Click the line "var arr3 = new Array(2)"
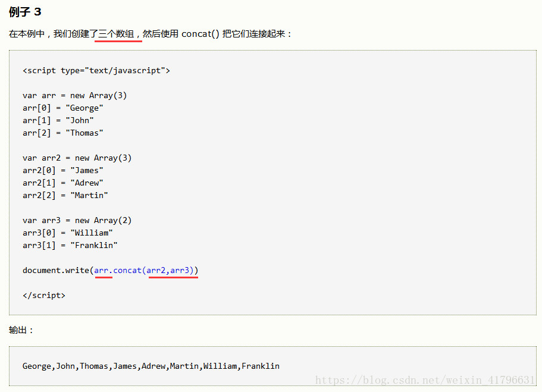 click(x=77, y=220)
